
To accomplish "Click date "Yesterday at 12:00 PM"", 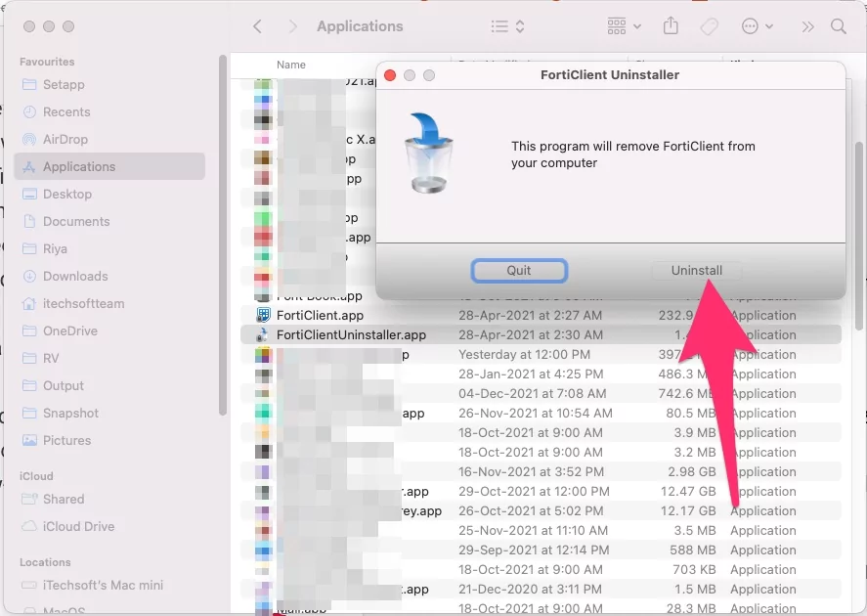I will click(x=524, y=355).
